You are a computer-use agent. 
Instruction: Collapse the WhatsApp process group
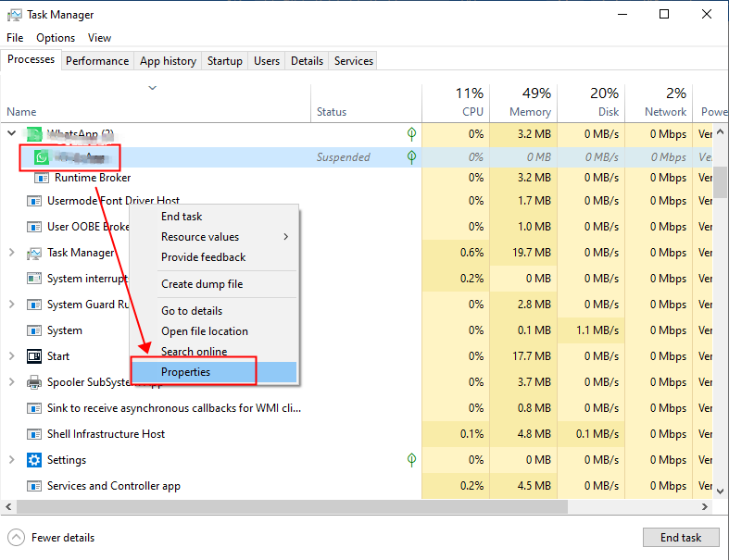11,134
